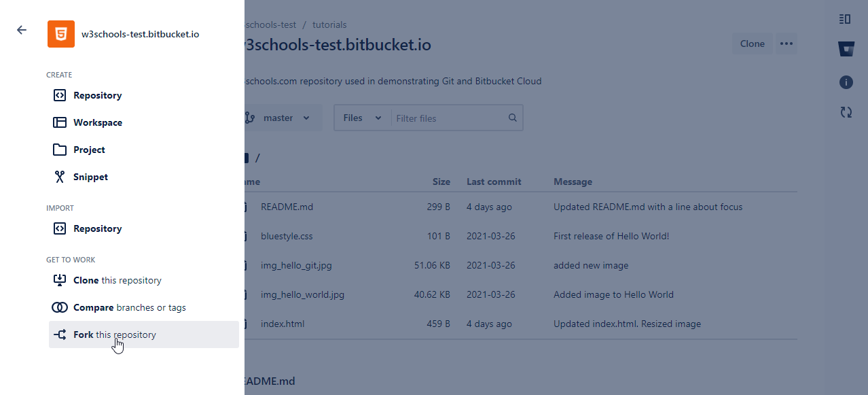
Task: Open the README.md file link
Action: pyautogui.click(x=287, y=207)
